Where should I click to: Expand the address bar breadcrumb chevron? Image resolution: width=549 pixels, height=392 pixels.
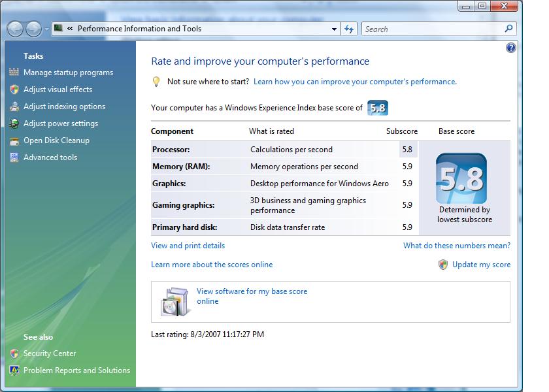click(x=70, y=29)
